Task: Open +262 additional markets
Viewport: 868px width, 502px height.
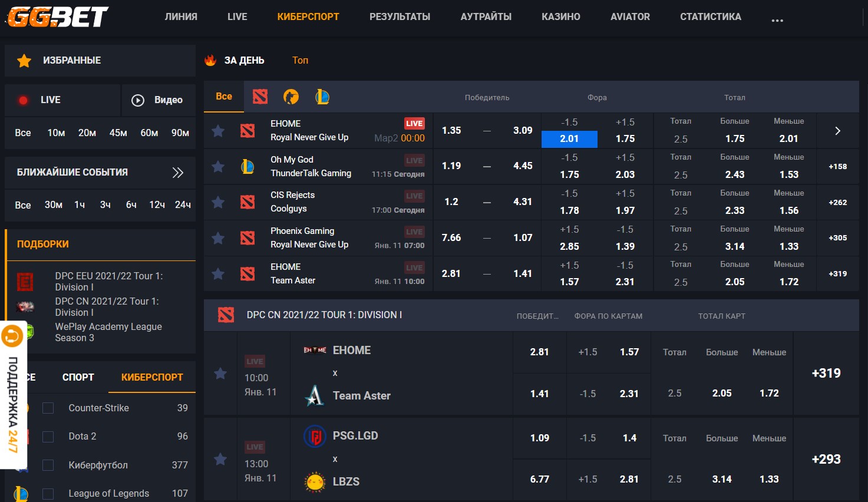Action: tap(837, 203)
